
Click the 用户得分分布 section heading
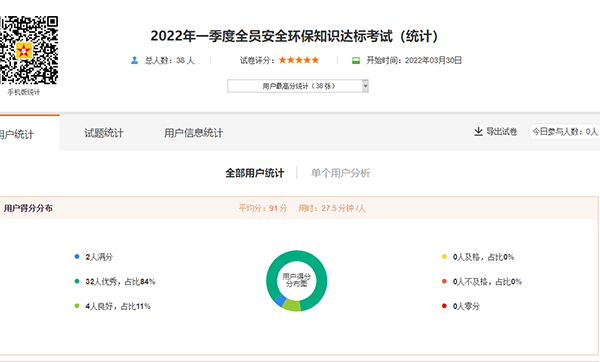click(28, 208)
